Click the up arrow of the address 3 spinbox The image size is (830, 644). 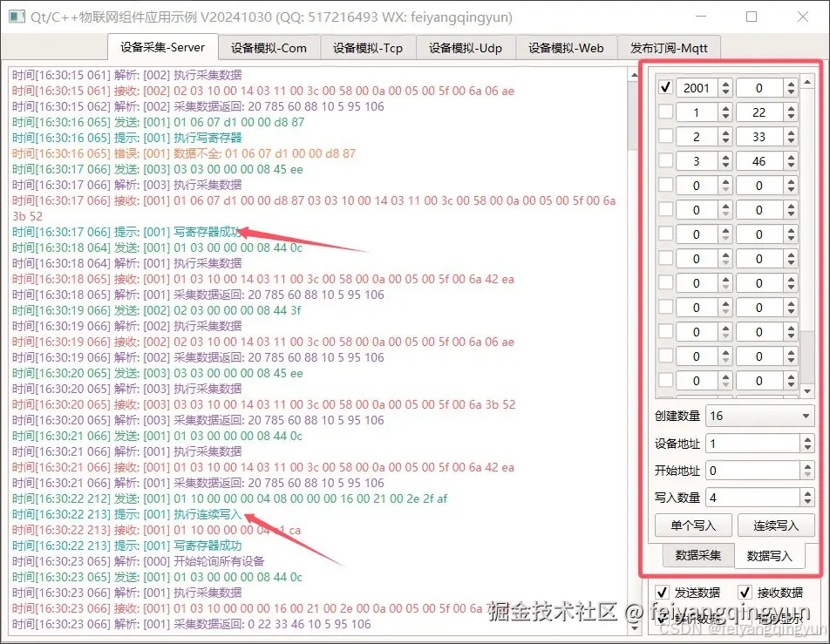[x=725, y=156]
